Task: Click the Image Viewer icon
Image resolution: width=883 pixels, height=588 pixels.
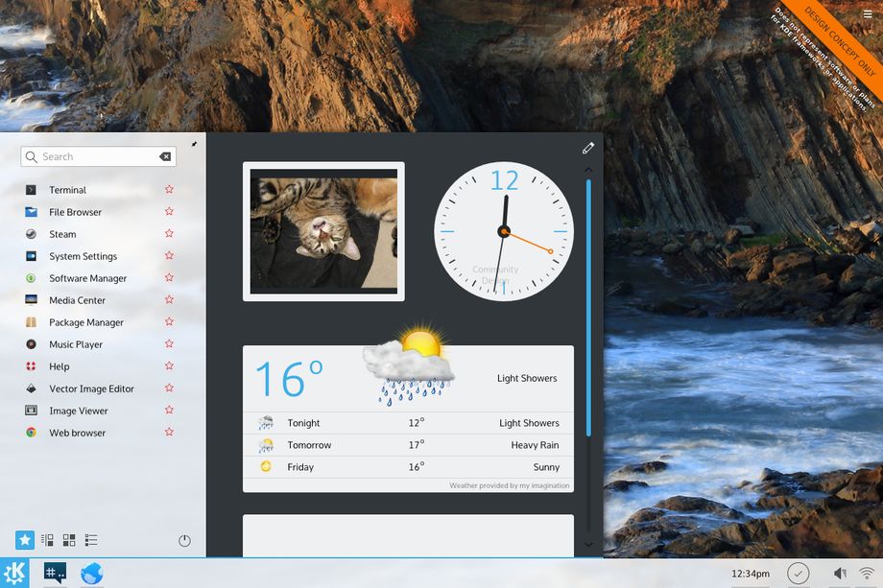Action: [x=31, y=411]
